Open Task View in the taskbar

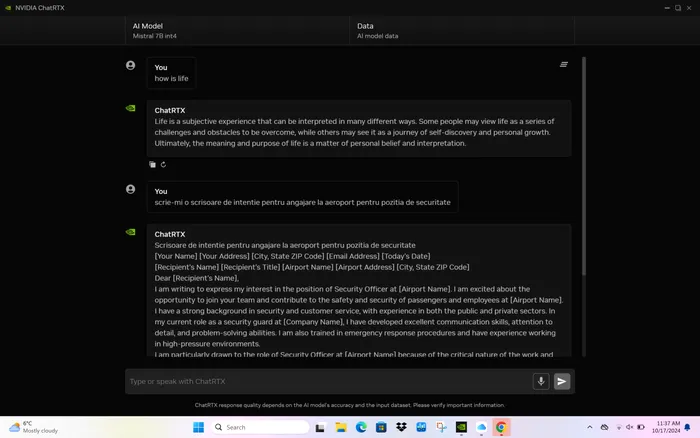(320, 427)
